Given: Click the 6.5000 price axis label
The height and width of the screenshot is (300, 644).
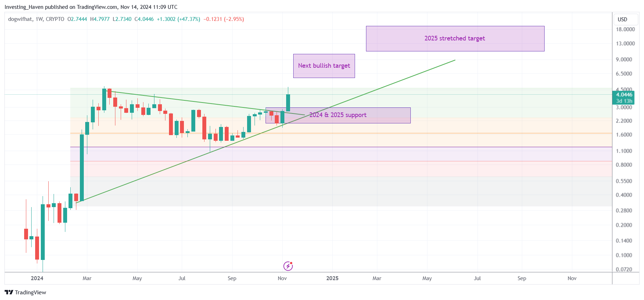Looking at the screenshot, I should tap(624, 74).
